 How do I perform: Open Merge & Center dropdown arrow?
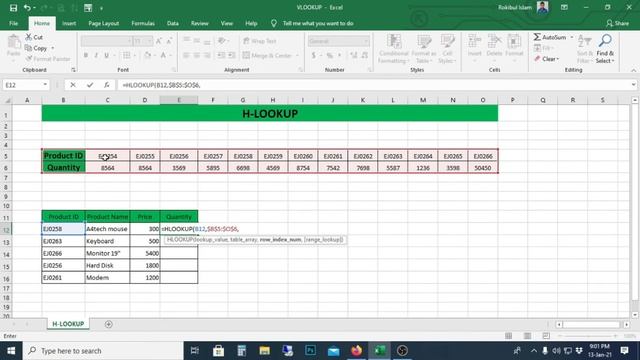(298, 56)
